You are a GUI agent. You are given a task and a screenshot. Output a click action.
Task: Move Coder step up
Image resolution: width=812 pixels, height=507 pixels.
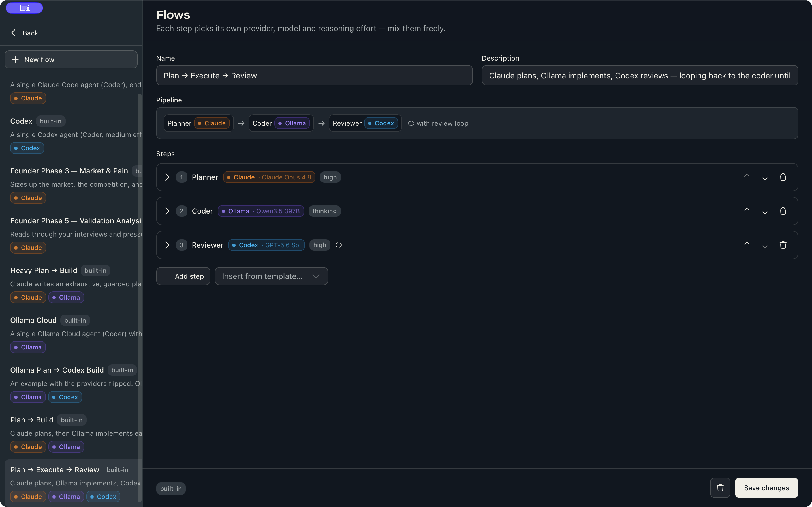click(747, 211)
